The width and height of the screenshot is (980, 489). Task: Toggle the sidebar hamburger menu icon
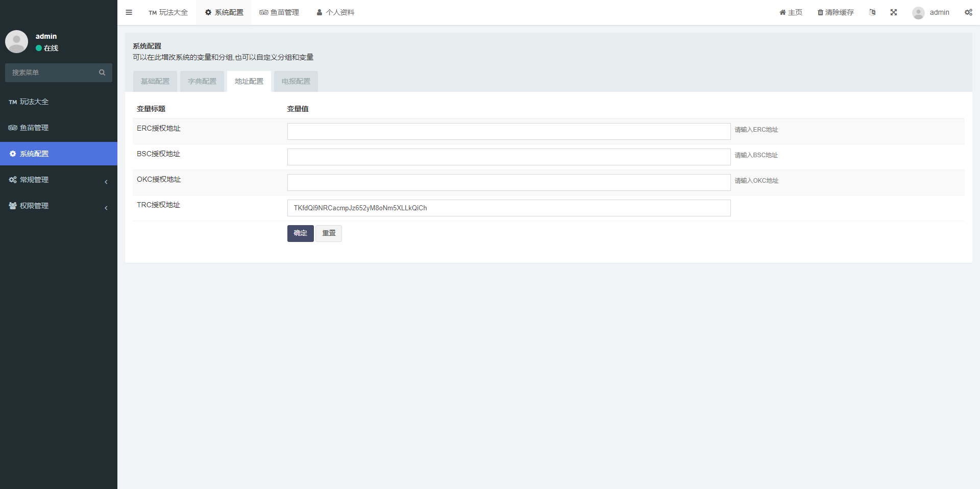point(129,12)
